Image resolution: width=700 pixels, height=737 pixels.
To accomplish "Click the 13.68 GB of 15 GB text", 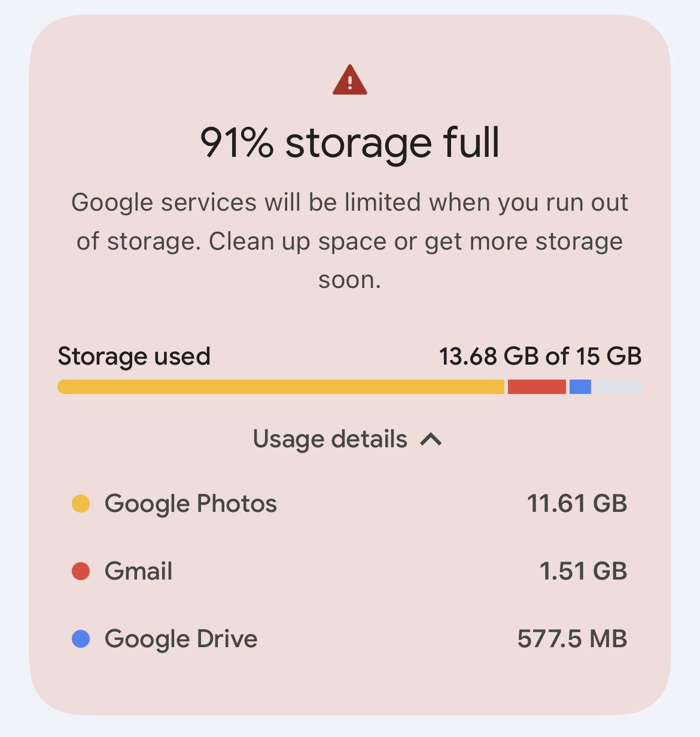I will [540, 356].
